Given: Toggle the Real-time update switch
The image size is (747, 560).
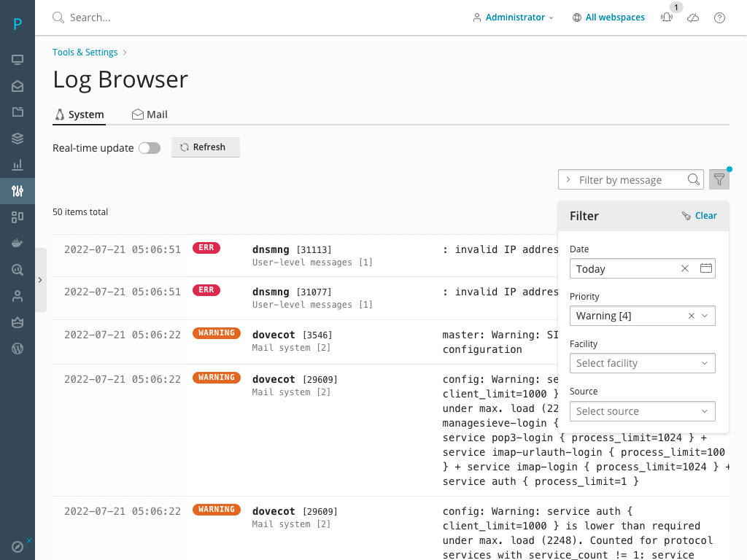Looking at the screenshot, I should [x=150, y=148].
